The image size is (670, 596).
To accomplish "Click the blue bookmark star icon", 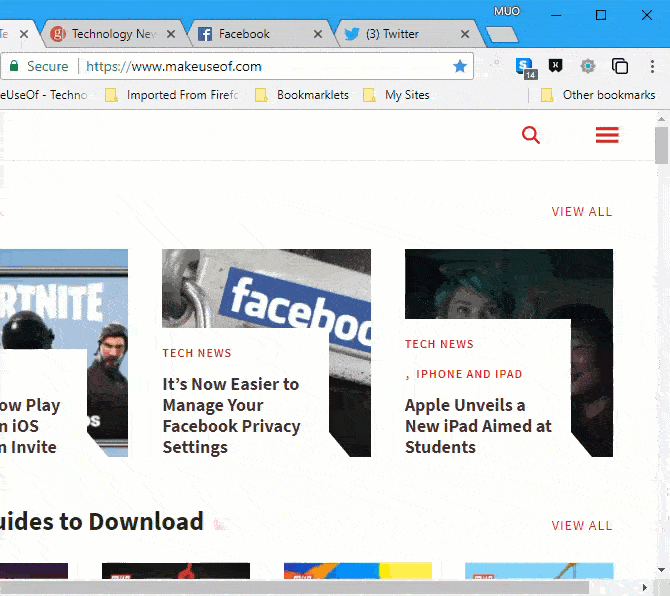I will [x=460, y=66].
